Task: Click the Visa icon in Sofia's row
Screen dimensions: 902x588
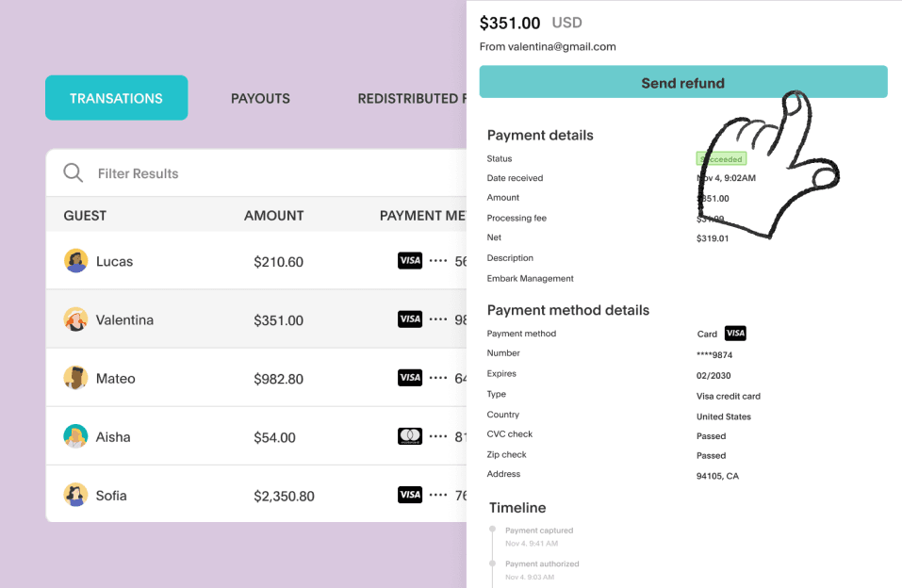Action: 410,495
